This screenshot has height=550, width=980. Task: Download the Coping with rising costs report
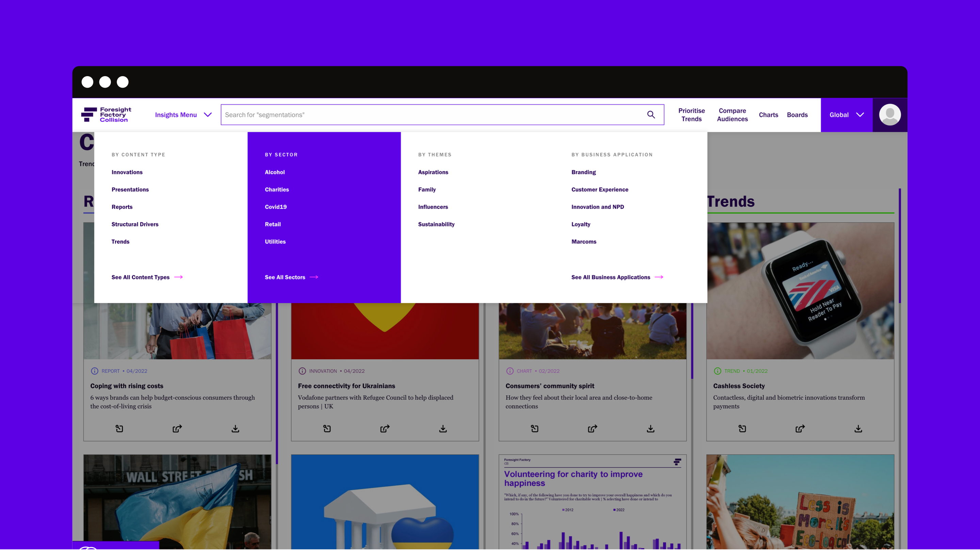235,429
